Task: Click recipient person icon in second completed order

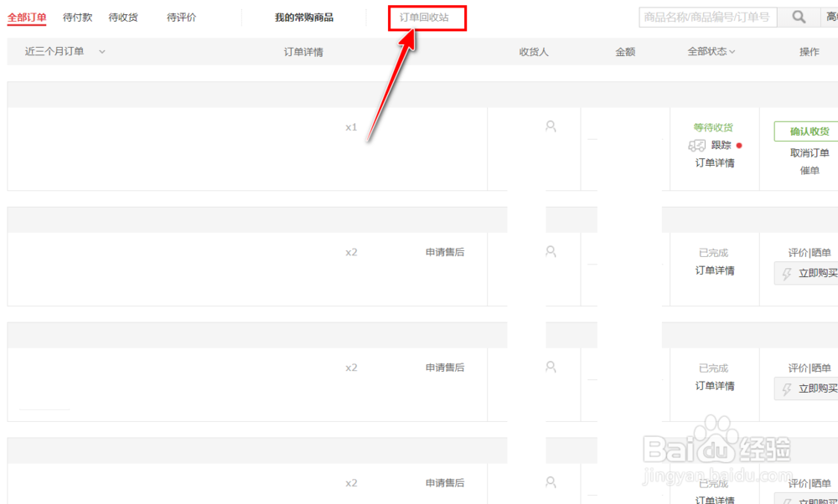Action: pos(551,367)
